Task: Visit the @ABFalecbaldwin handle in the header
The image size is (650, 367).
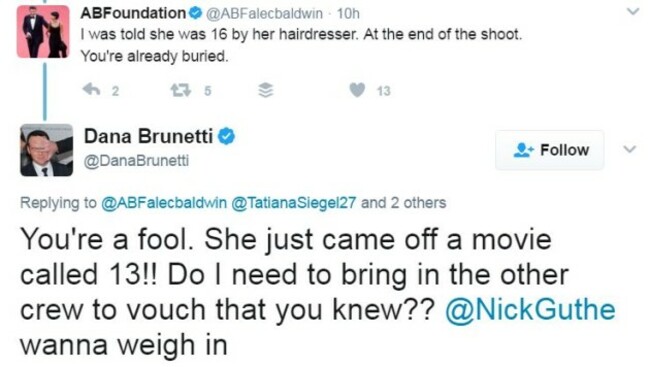Action: tap(264, 14)
